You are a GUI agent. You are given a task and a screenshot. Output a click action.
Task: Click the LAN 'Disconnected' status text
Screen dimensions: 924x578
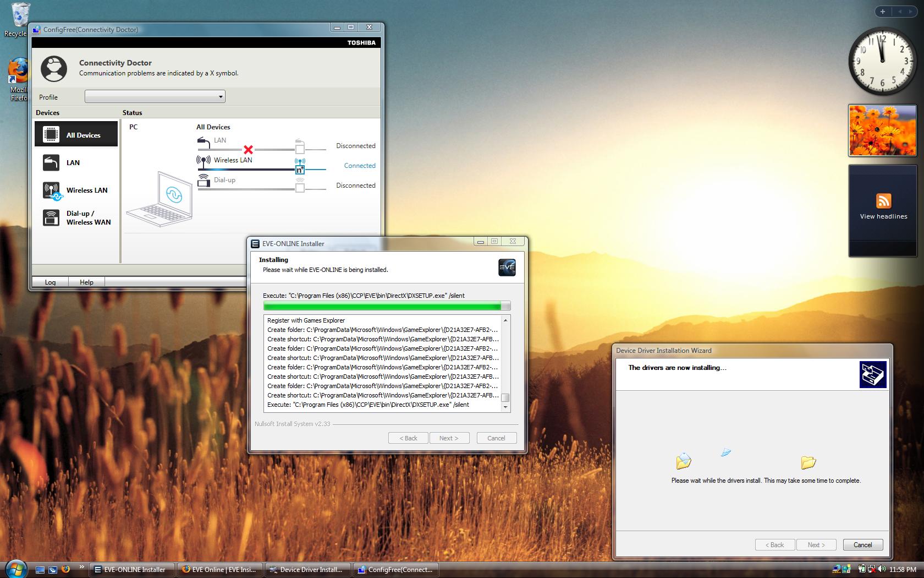pyautogui.click(x=356, y=146)
